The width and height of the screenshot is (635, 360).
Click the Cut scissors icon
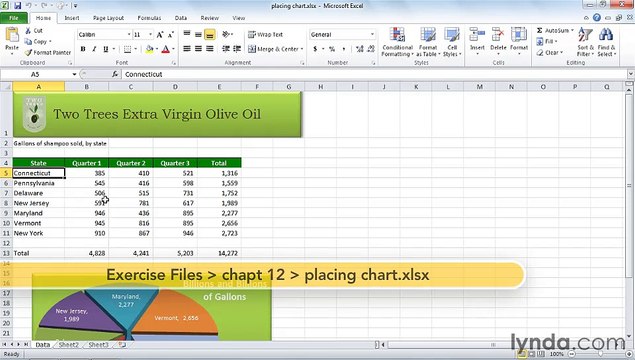[x=28, y=31]
